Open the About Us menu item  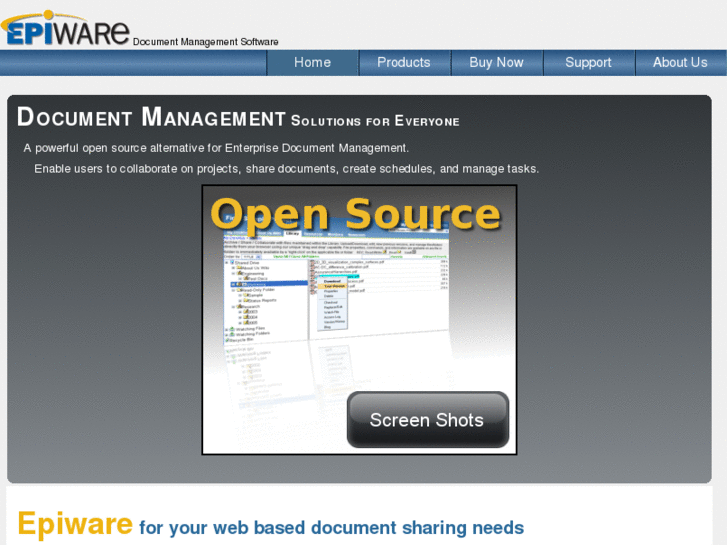pyautogui.click(x=680, y=63)
